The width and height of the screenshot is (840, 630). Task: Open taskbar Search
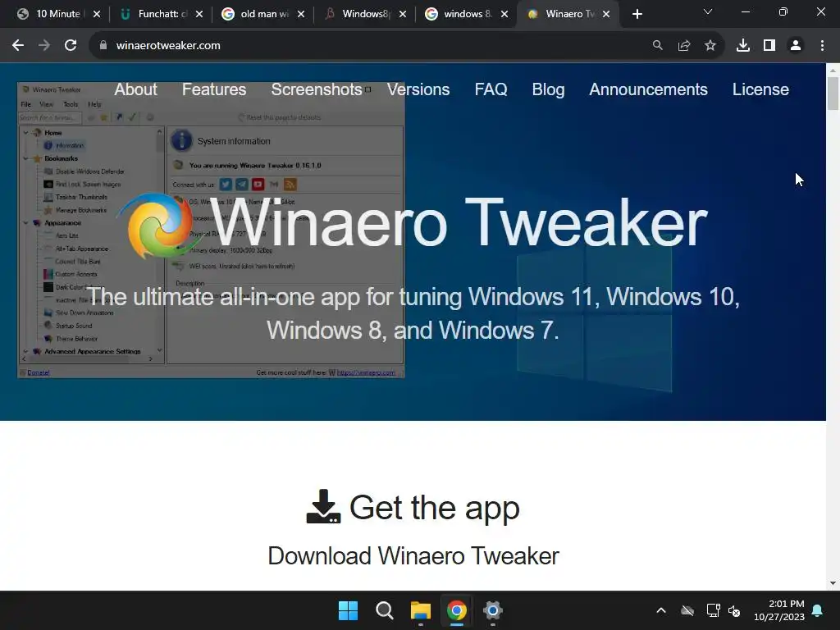pos(384,610)
